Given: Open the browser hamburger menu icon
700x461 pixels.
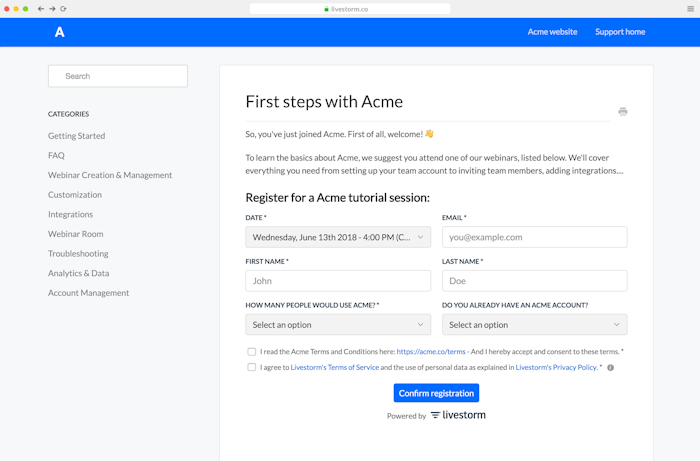Looking at the screenshot, I should coord(690,8).
